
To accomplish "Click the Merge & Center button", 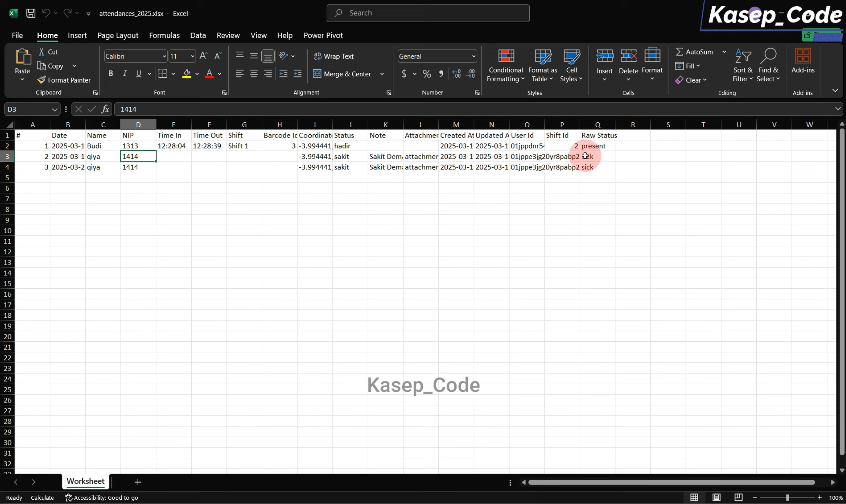I will (342, 74).
